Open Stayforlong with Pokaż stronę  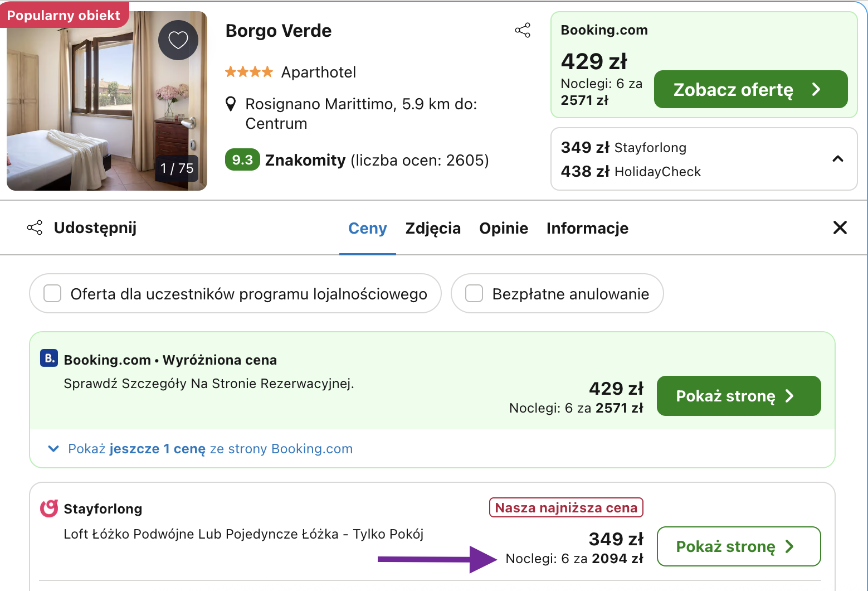738,546
